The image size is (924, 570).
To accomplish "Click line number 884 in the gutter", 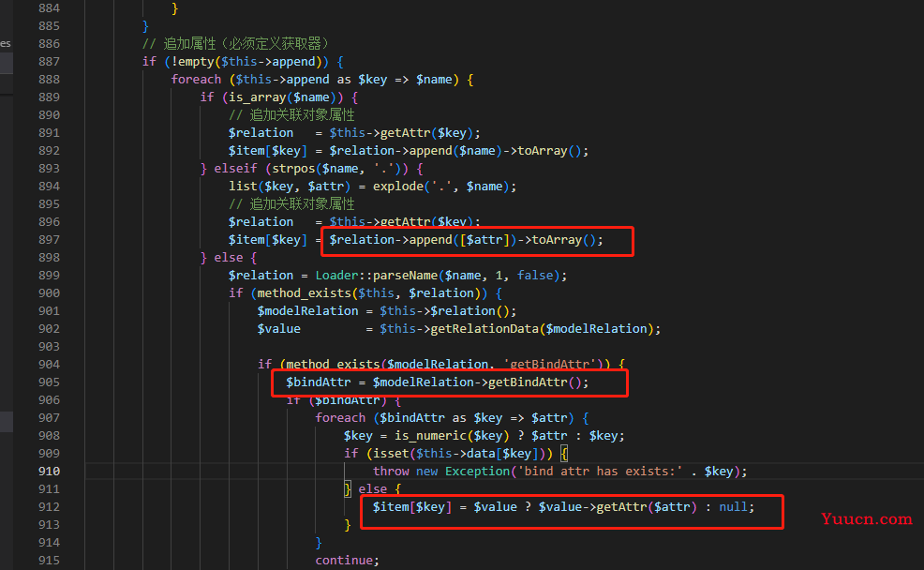I will click(x=49, y=8).
